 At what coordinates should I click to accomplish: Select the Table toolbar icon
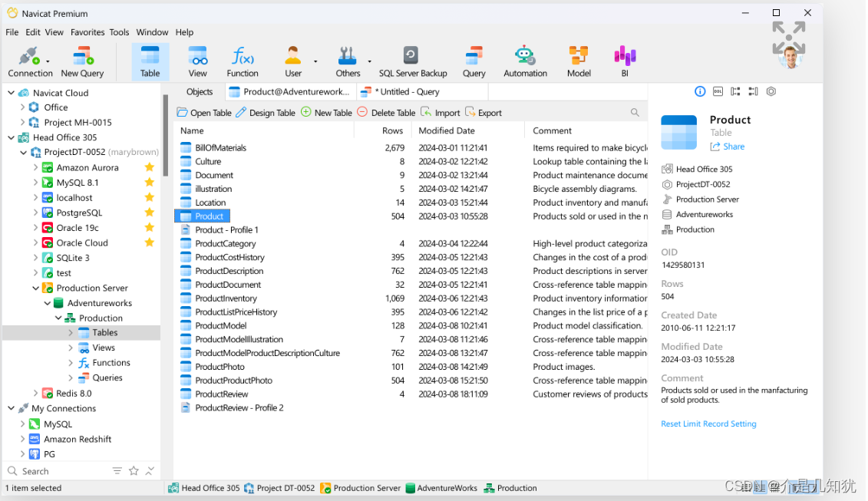pos(150,61)
